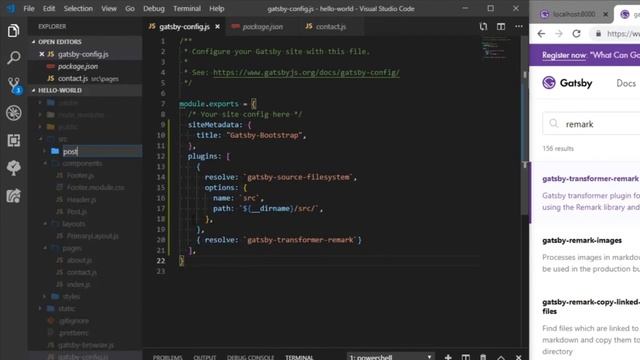Screen dimensions: 640x360
Task: Open the Help menu
Action: (x=217, y=8)
